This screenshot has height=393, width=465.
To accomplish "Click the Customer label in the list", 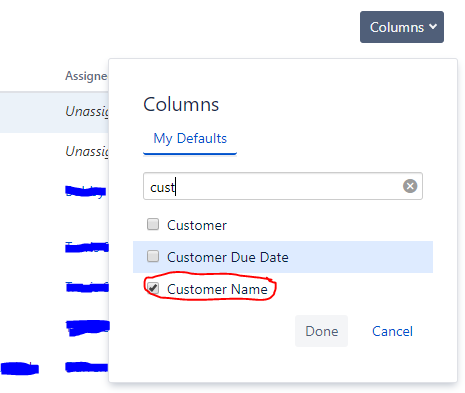I will point(197,225).
